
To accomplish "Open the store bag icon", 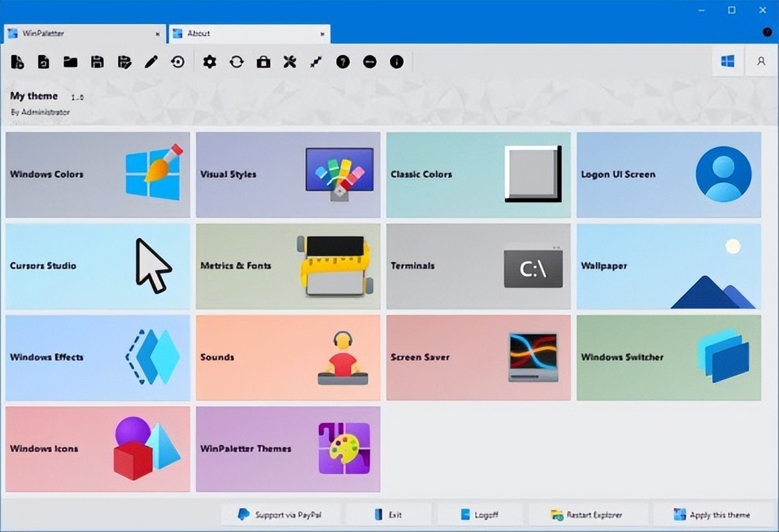I will (263, 62).
